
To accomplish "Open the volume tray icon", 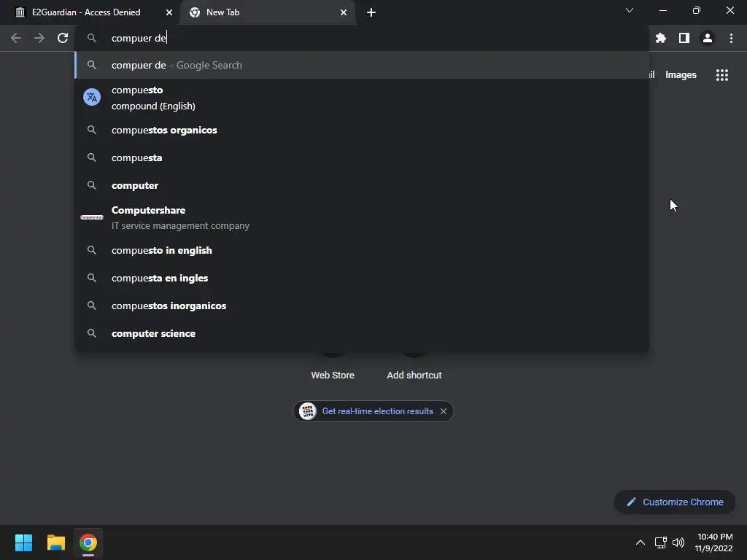I will (x=678, y=542).
